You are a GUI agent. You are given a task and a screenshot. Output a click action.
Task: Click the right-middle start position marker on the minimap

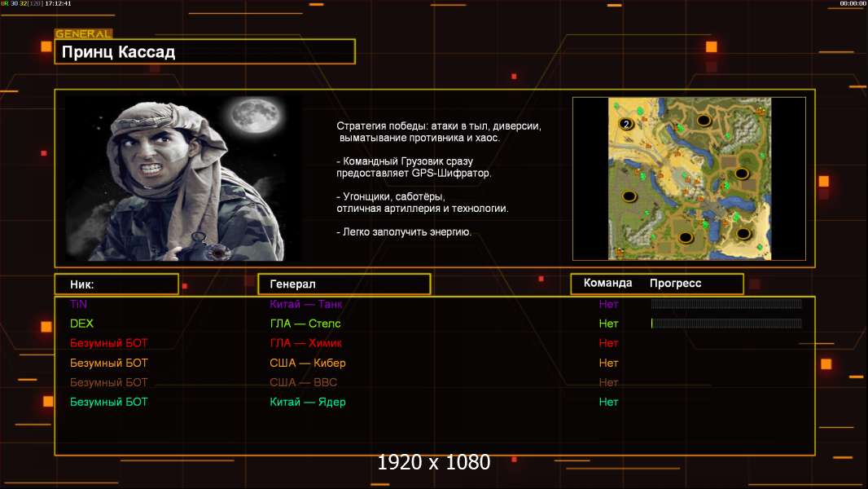(x=741, y=173)
